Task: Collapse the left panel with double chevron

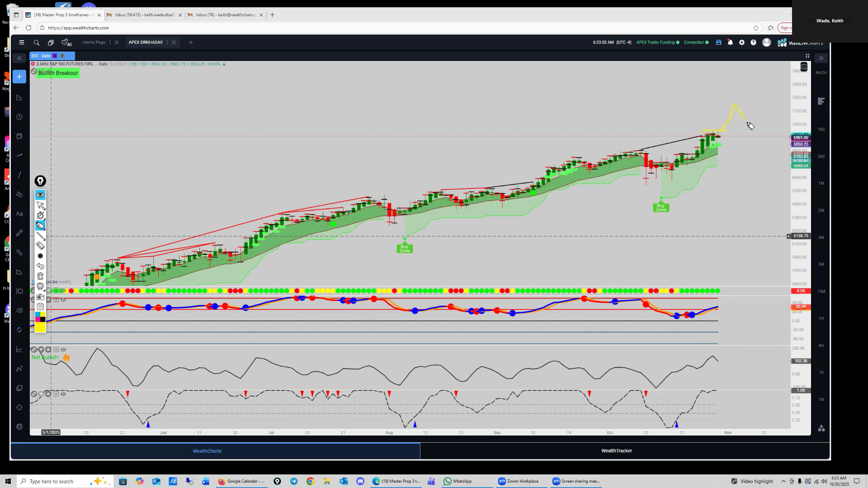Action: tap(19, 58)
